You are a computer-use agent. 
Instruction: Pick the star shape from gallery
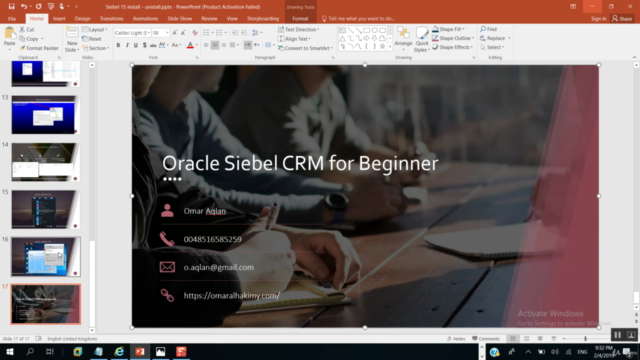pos(382,46)
